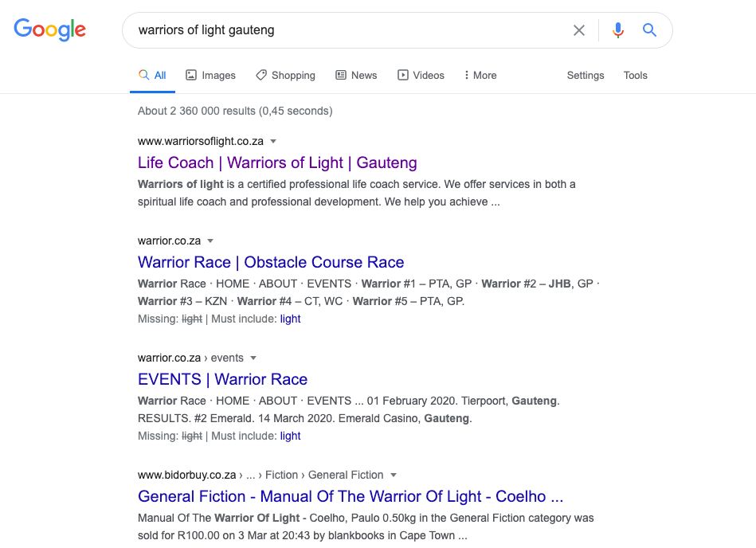
Task: Click the Google logo
Action: [x=49, y=30]
